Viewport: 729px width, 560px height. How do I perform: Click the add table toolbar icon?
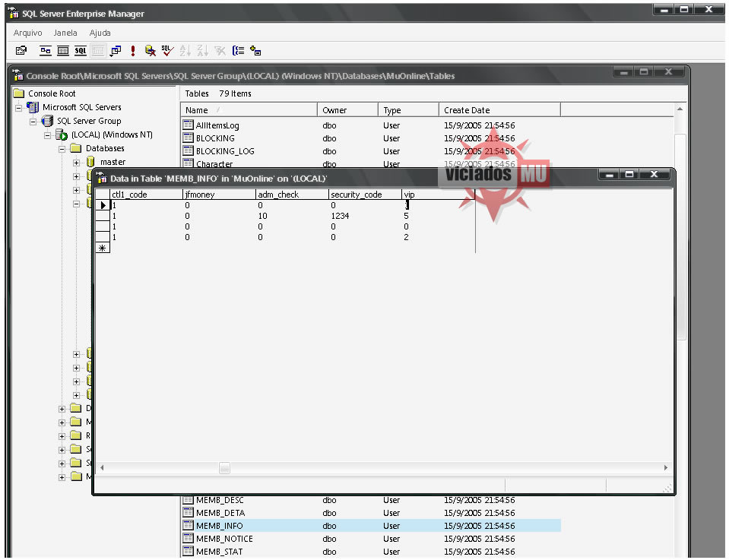pos(255,51)
